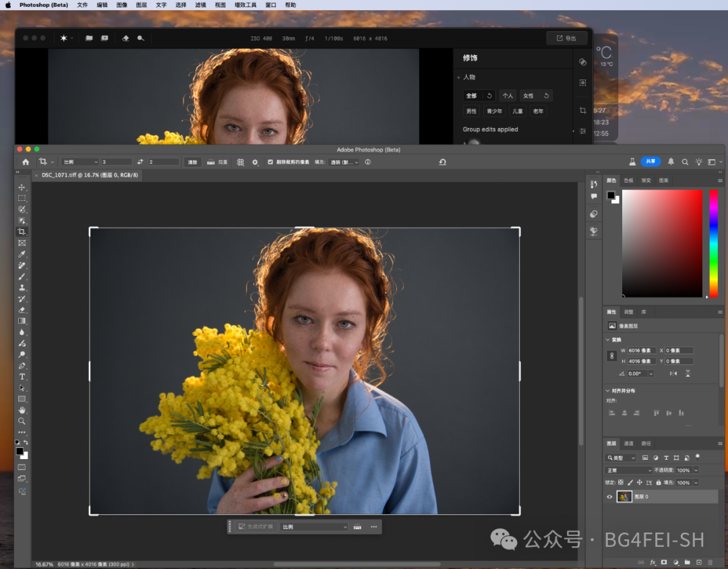The width and height of the screenshot is (728, 569).
Task: Open the crop overlay grid options
Action: click(241, 162)
